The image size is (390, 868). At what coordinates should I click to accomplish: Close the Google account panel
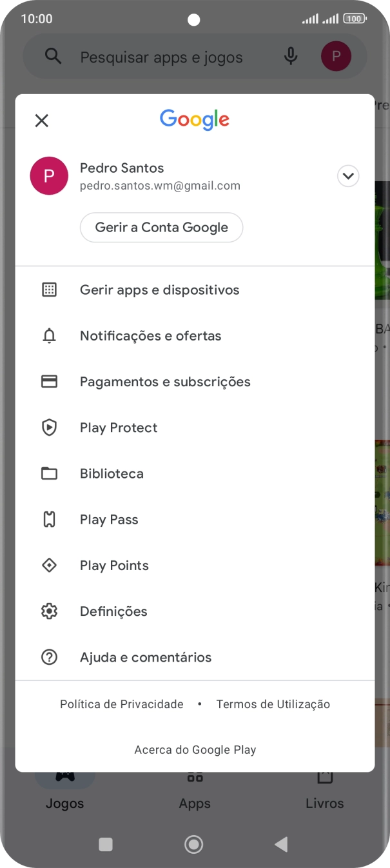[x=41, y=121]
